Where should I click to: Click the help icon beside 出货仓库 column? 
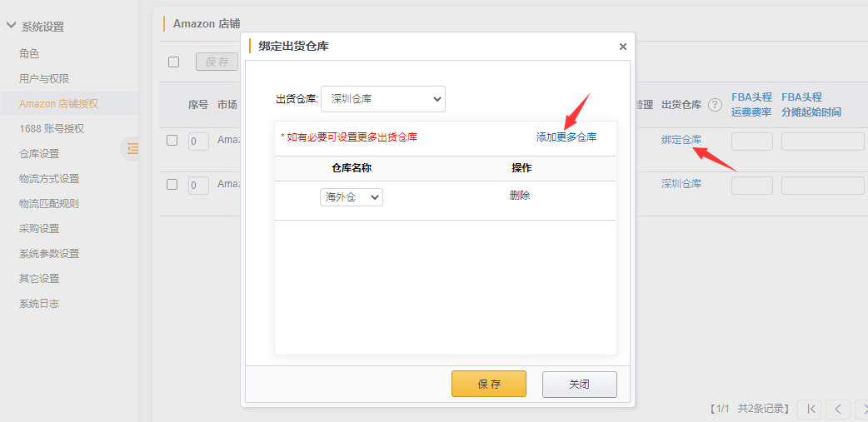pos(714,105)
